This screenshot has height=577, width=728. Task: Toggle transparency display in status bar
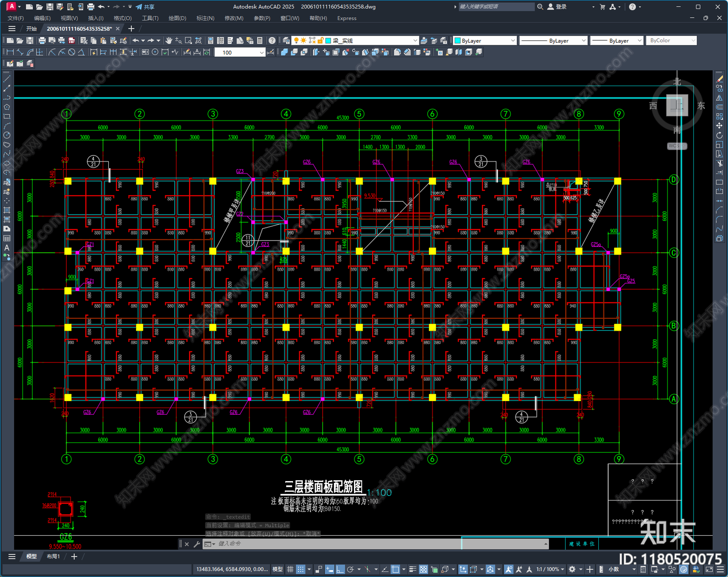click(423, 569)
